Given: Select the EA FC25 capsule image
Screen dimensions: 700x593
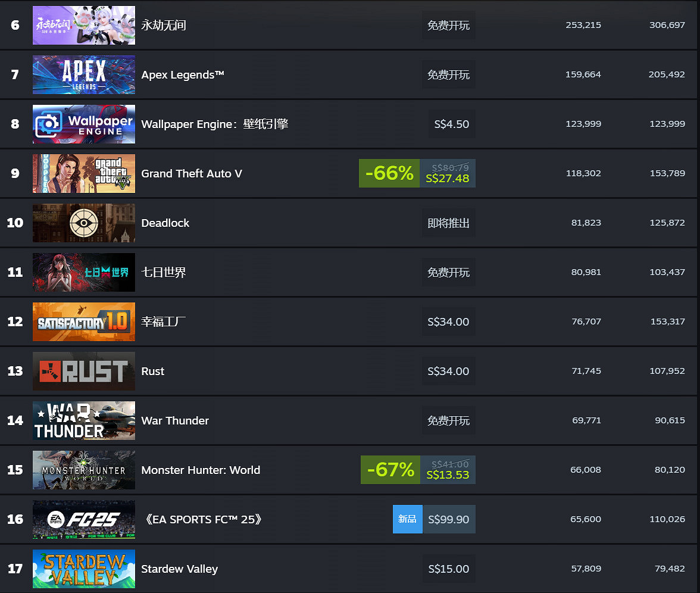Looking at the screenshot, I should (84, 519).
